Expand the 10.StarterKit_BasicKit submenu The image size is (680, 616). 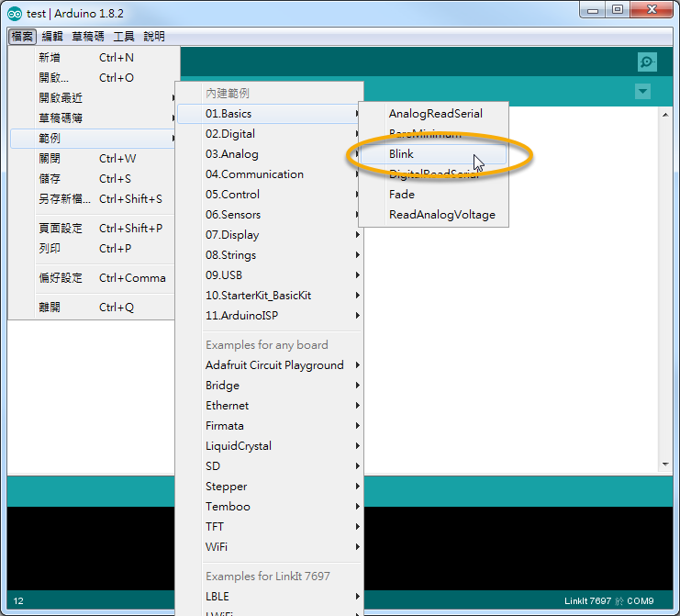[270, 296]
